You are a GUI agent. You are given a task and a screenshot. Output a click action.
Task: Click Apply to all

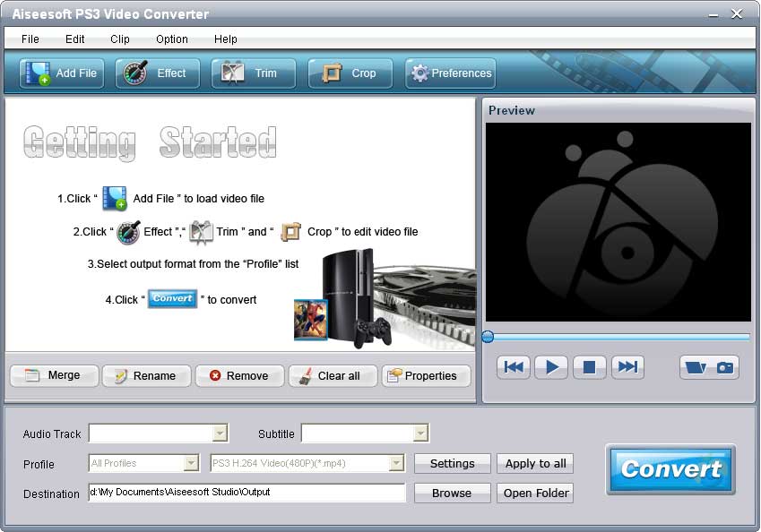pyautogui.click(x=535, y=464)
